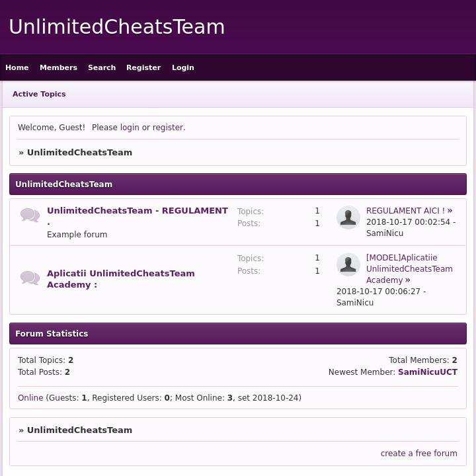View newest member SamiNicuUCT profile
The width and height of the screenshot is (476, 476).
click(428, 372)
